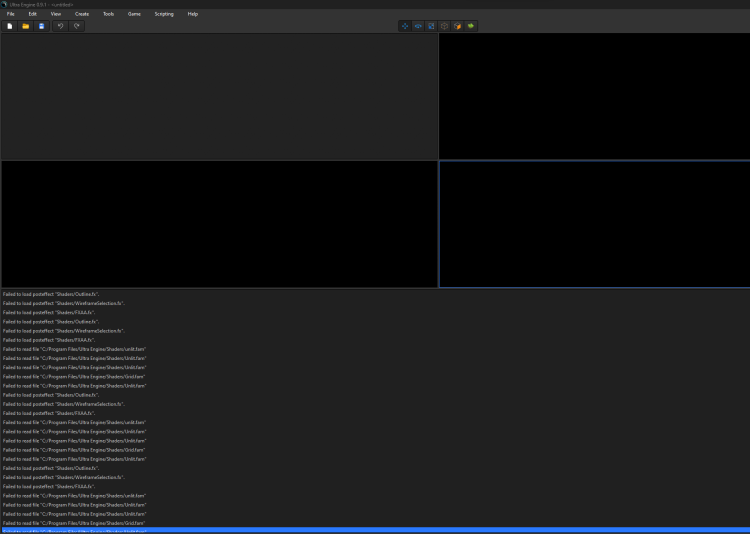The image size is (750, 534).
Task: Open the Create menu
Action: [82, 14]
